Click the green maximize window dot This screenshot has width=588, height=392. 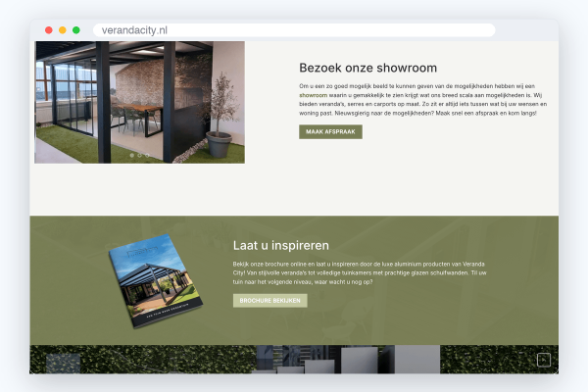click(x=76, y=30)
